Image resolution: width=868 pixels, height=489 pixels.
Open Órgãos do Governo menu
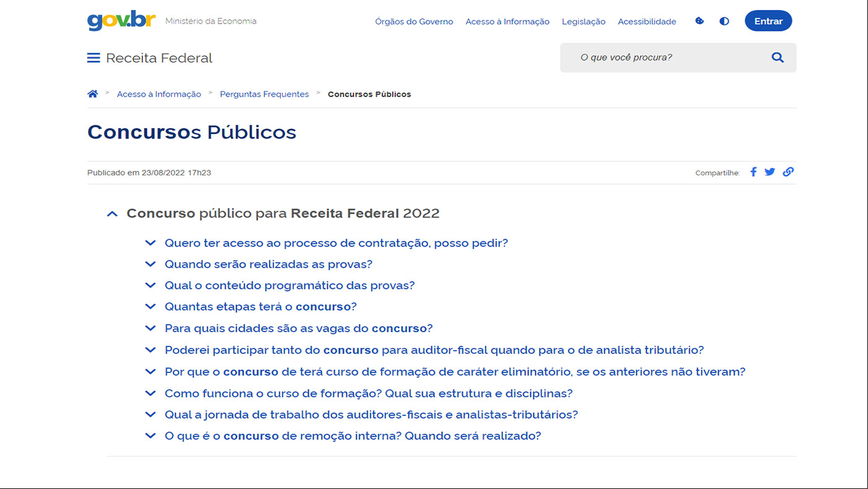pos(414,22)
